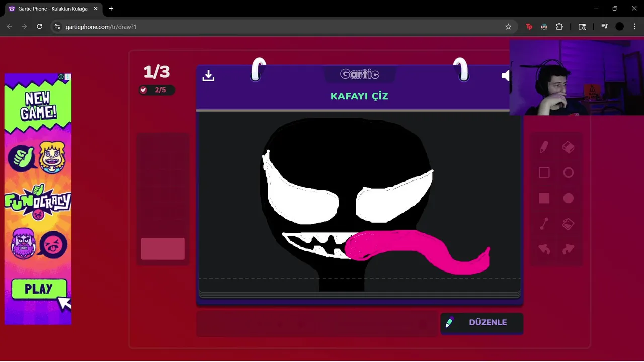
Task: Open the masked face extension icon
Action: [x=544, y=27]
